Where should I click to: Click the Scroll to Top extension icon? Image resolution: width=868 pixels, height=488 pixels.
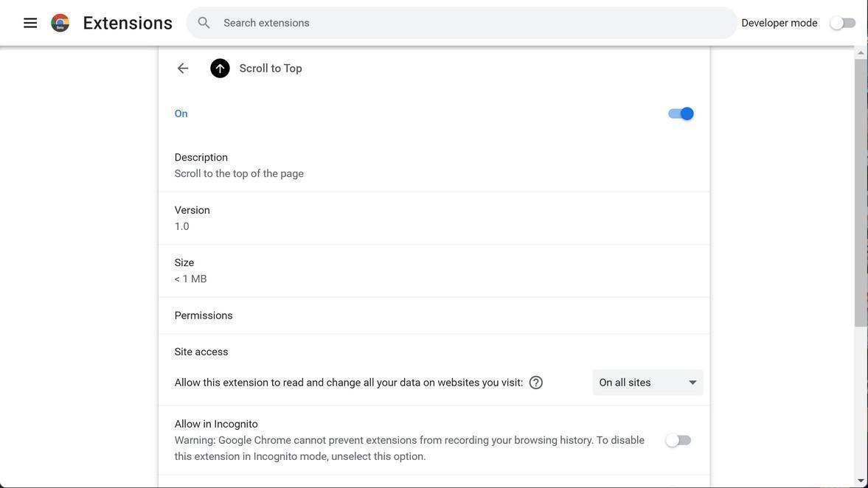pyautogui.click(x=220, y=69)
